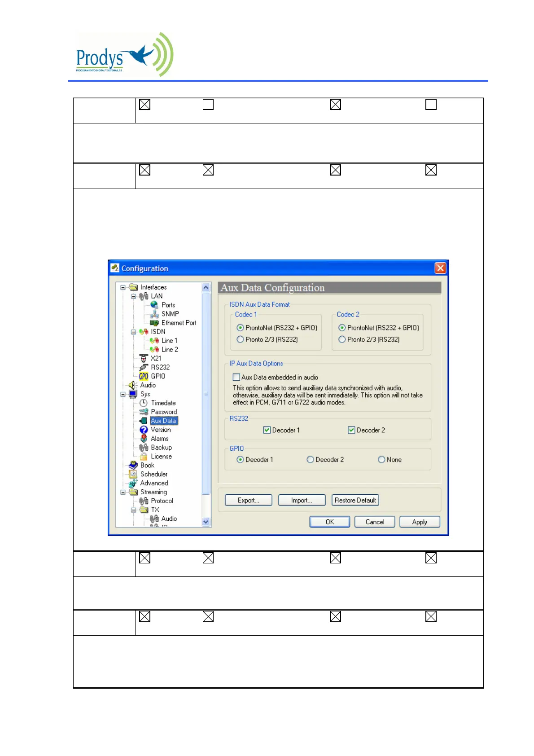This screenshot has height=756, width=534.
Task: Click the ISDN icon
Action: pyautogui.click(x=144, y=332)
